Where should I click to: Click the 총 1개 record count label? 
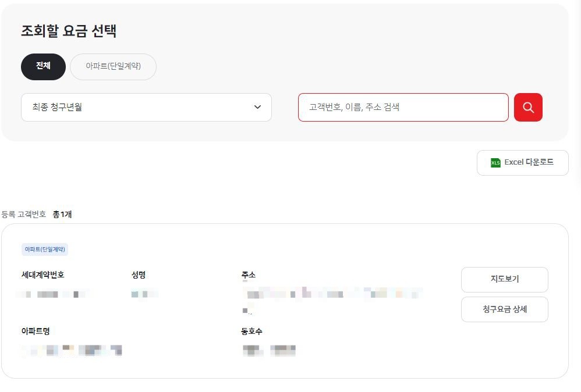[x=63, y=214]
